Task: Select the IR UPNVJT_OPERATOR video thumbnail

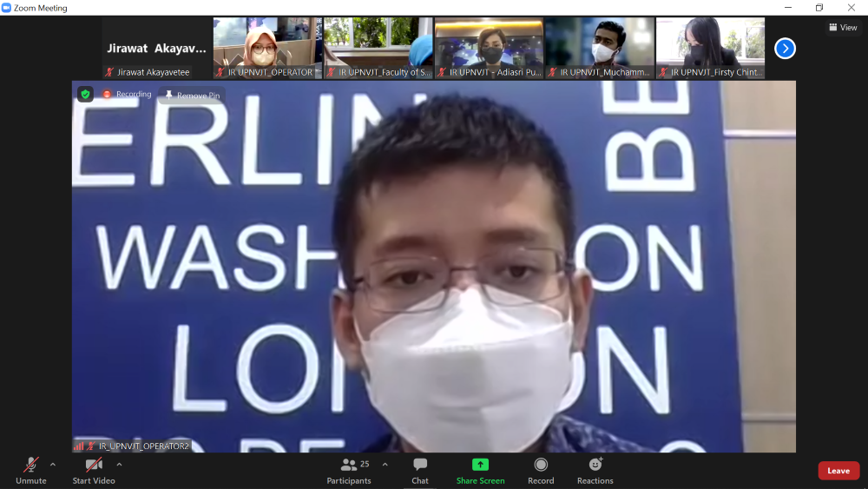Action: [x=267, y=48]
